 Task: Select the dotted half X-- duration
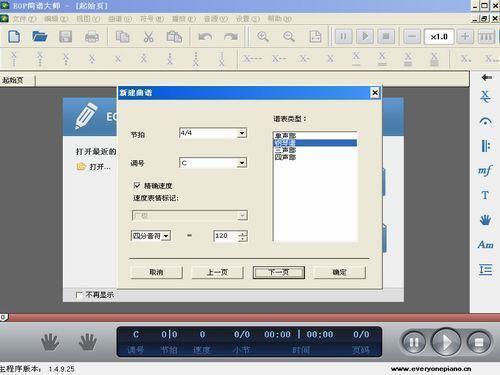click(279, 59)
